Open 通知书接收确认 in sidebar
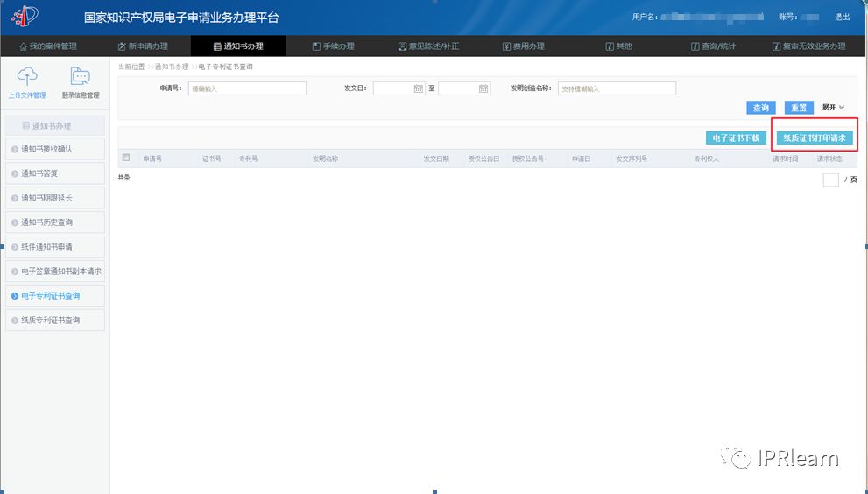868x494 pixels. click(x=55, y=149)
